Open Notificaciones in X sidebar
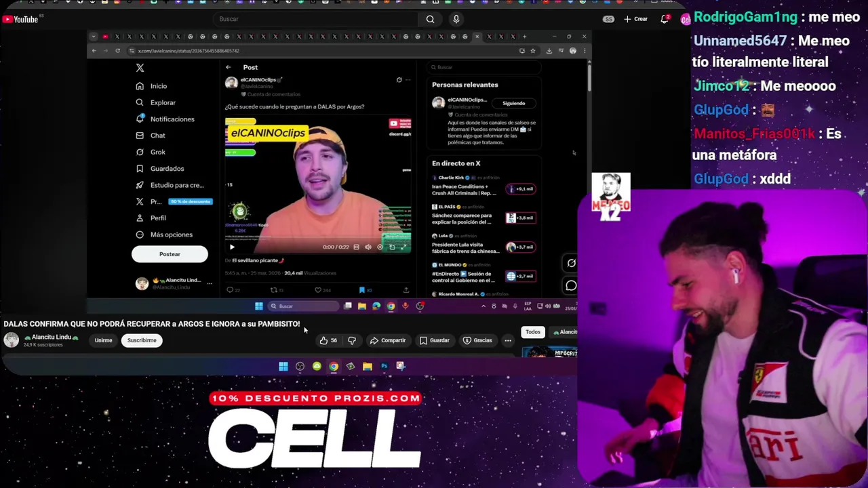This screenshot has width=868, height=488. (x=165, y=119)
